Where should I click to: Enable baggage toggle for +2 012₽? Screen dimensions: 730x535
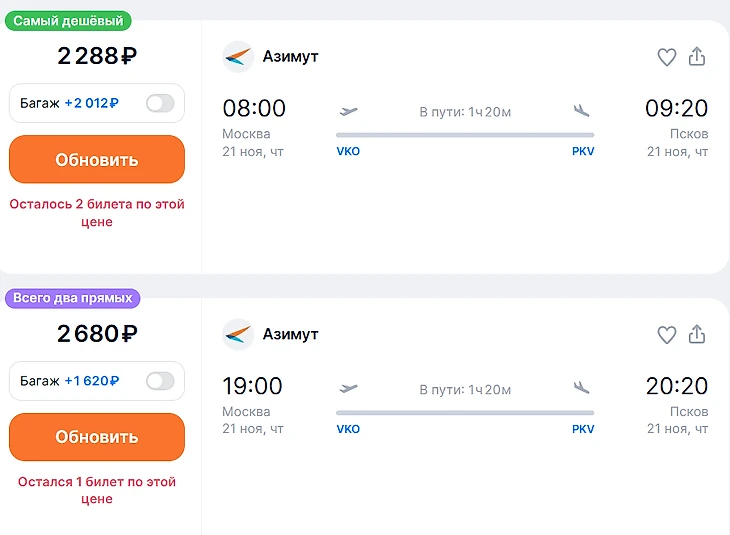tap(160, 103)
